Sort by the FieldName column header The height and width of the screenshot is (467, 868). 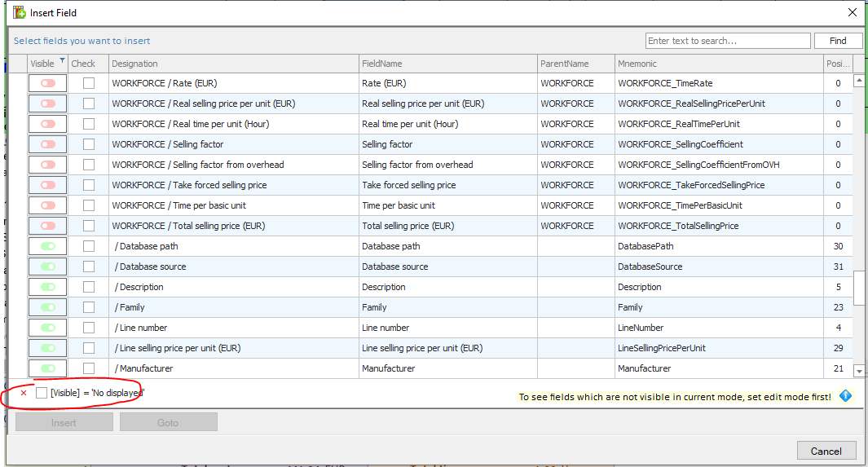tap(447, 64)
